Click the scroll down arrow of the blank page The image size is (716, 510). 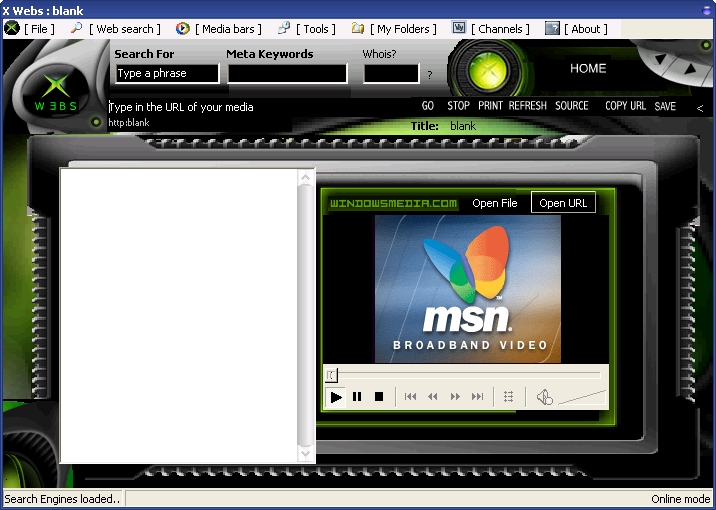tap(305, 454)
